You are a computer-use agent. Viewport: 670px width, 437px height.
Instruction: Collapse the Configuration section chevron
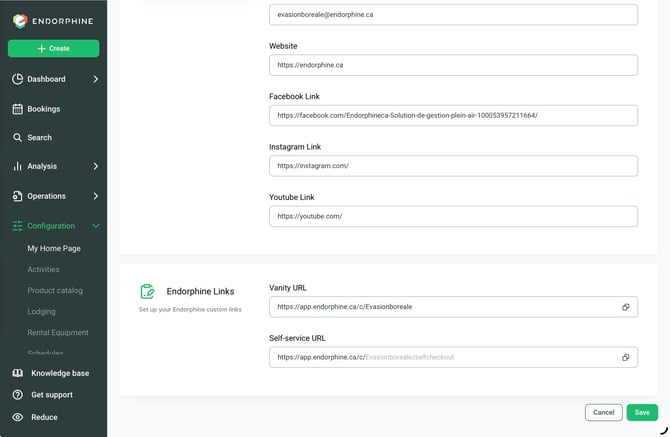tap(96, 226)
